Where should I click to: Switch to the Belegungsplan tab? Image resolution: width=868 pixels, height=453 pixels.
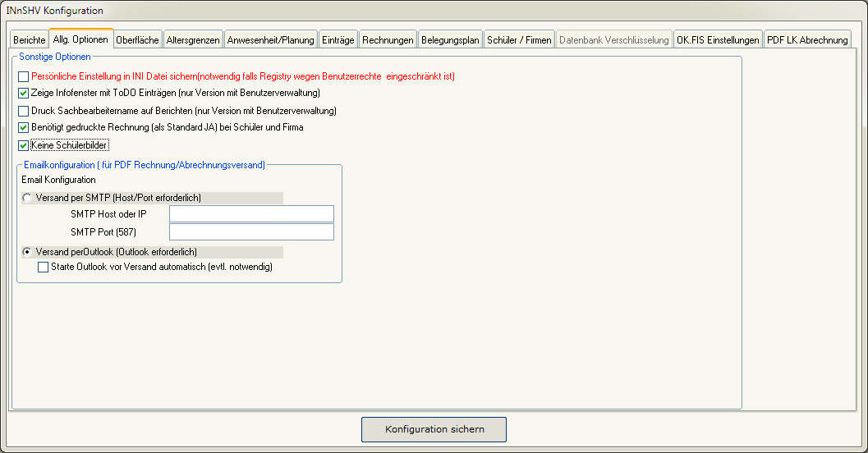(x=450, y=40)
